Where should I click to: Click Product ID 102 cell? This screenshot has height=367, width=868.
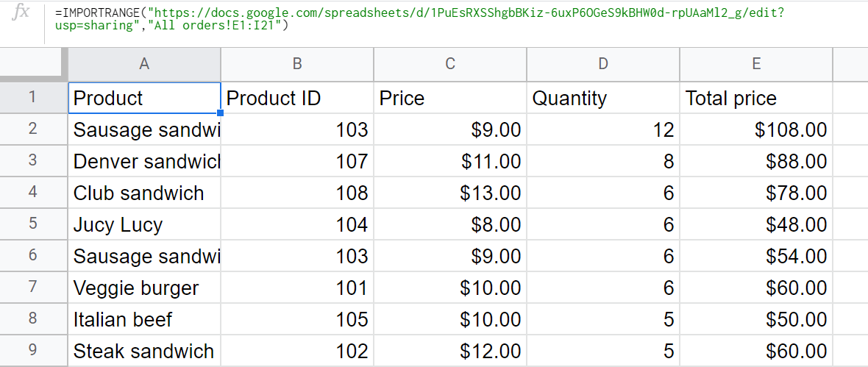(297, 350)
